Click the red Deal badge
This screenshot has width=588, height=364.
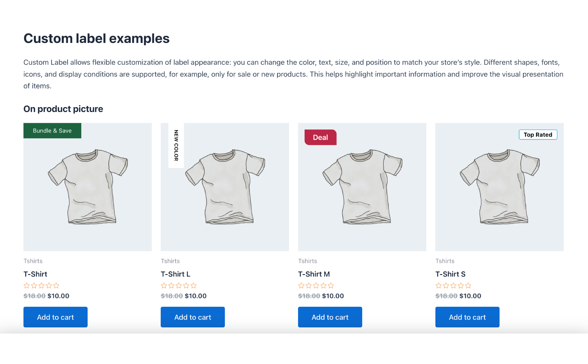click(x=320, y=138)
